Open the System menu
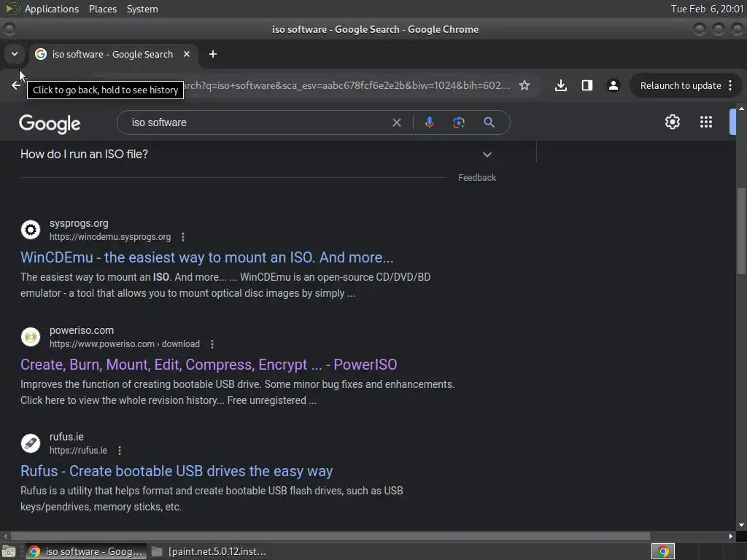The height and width of the screenshot is (560, 747). 142,9
